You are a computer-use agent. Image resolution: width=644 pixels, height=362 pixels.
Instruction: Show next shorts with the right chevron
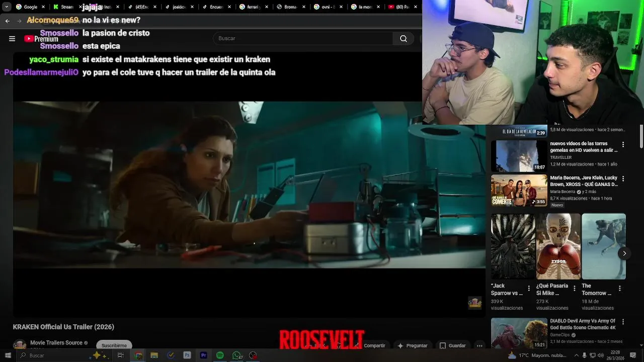[624, 253]
